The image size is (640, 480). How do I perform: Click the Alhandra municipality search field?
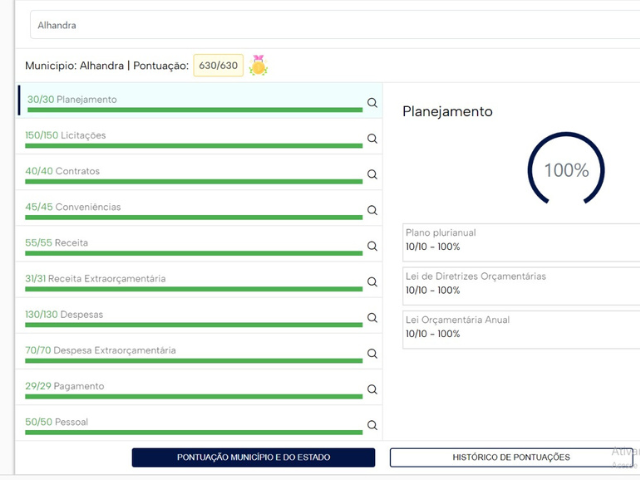pyautogui.click(x=330, y=24)
